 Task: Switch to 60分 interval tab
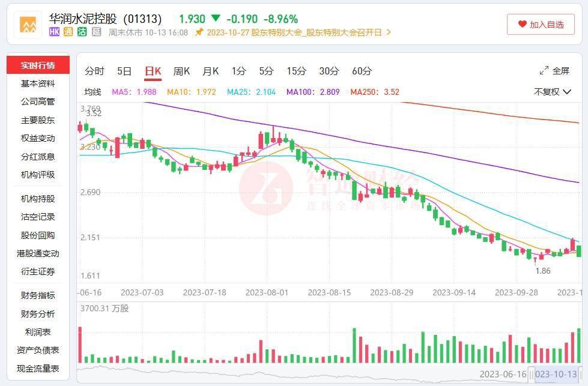(x=362, y=71)
